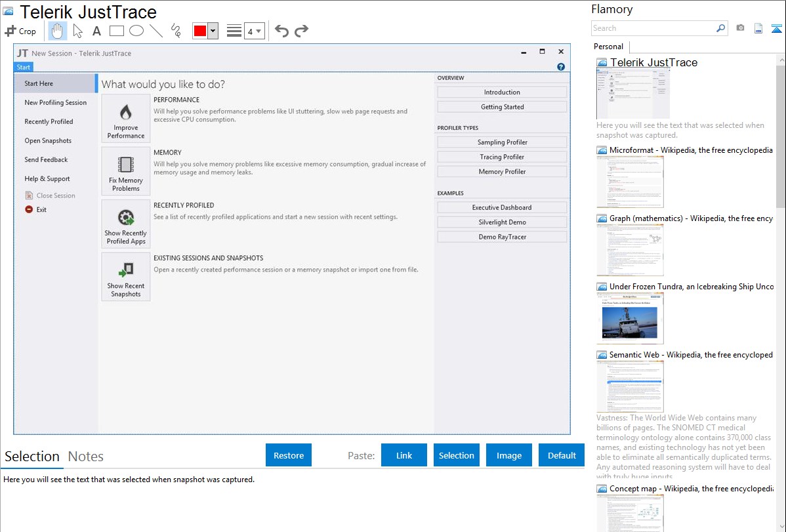Open the Personal tab
This screenshot has height=532, width=786.
(x=608, y=47)
